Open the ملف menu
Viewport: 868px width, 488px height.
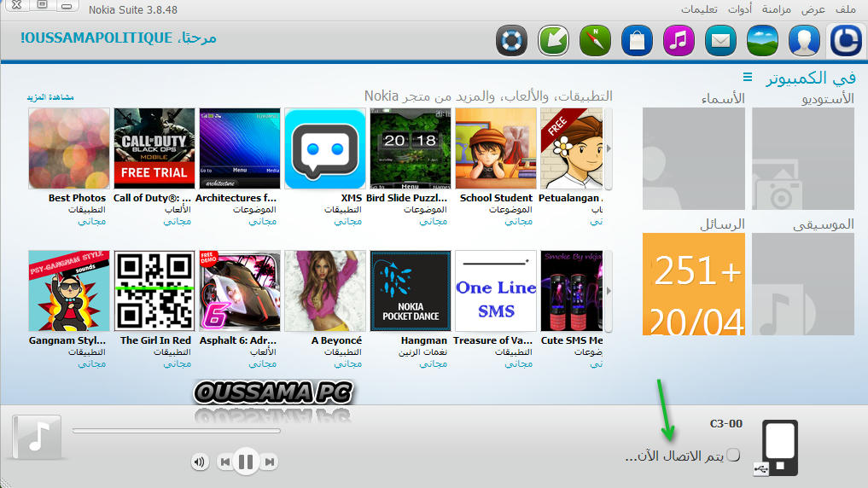(x=845, y=9)
